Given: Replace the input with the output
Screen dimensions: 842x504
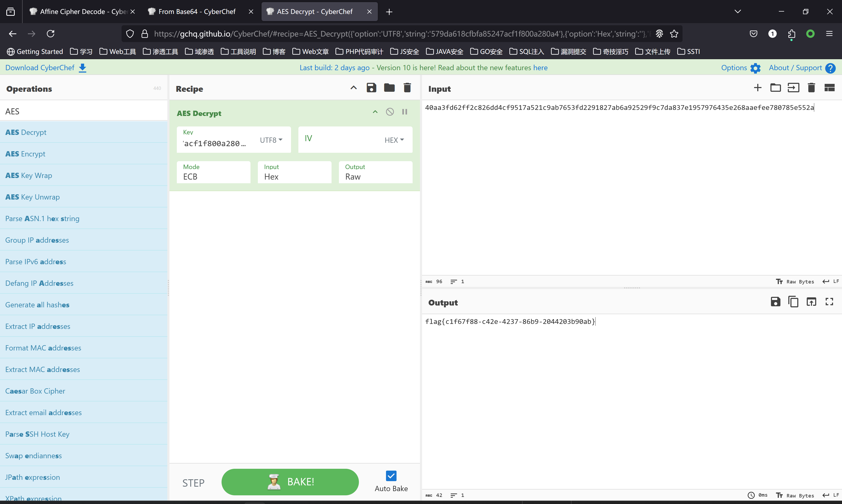Looking at the screenshot, I should coord(811,302).
